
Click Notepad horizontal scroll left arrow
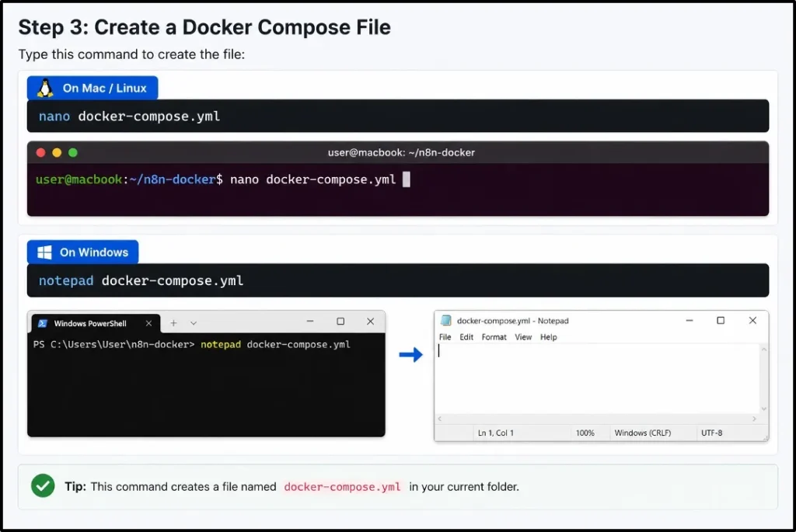tap(440, 419)
